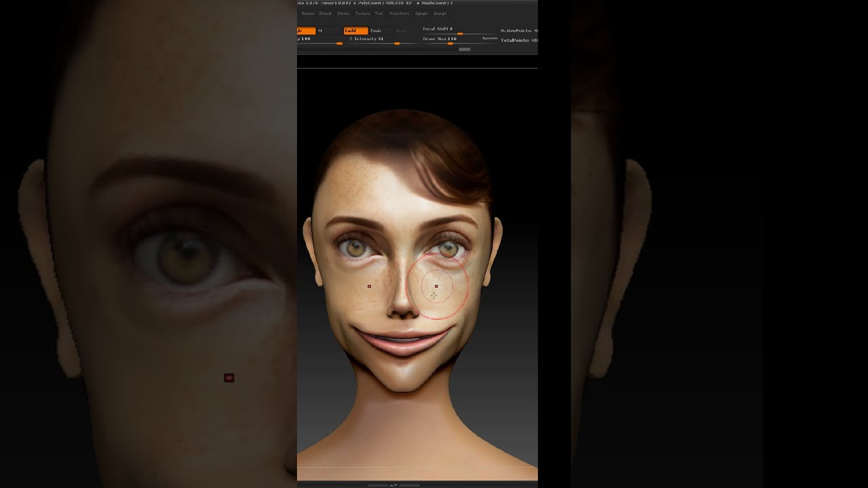This screenshot has width=868, height=488.
Task: Open the Stroke menu
Action: tap(343, 14)
